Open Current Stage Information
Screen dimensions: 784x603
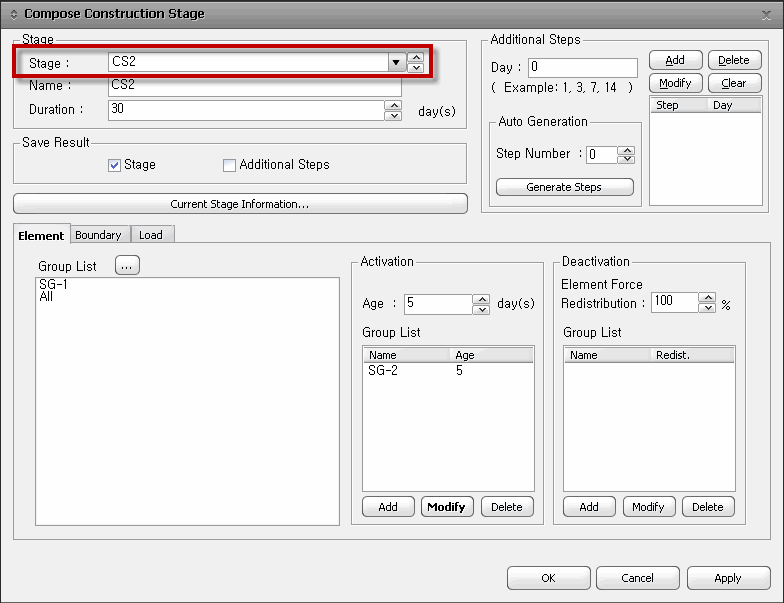(x=240, y=204)
